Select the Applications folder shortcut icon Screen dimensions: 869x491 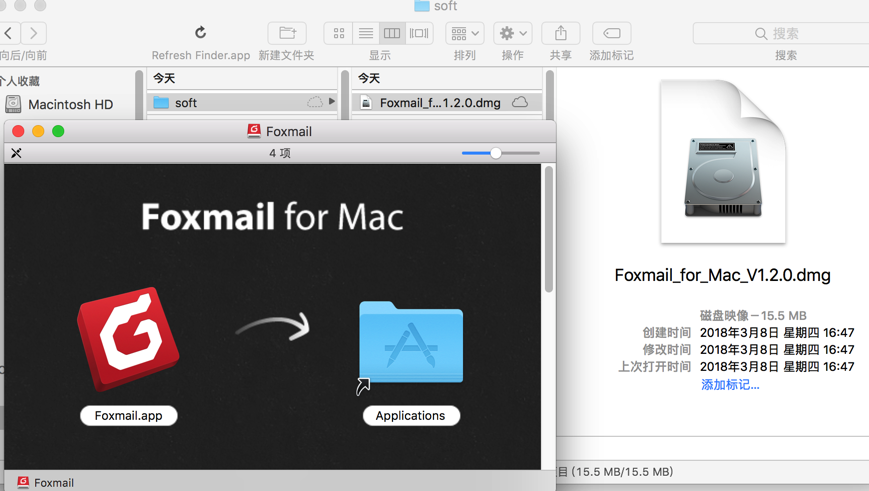pos(411,342)
